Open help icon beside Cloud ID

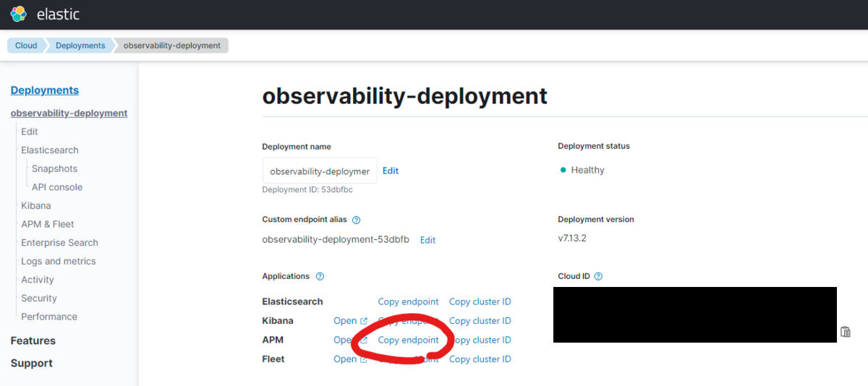point(598,276)
